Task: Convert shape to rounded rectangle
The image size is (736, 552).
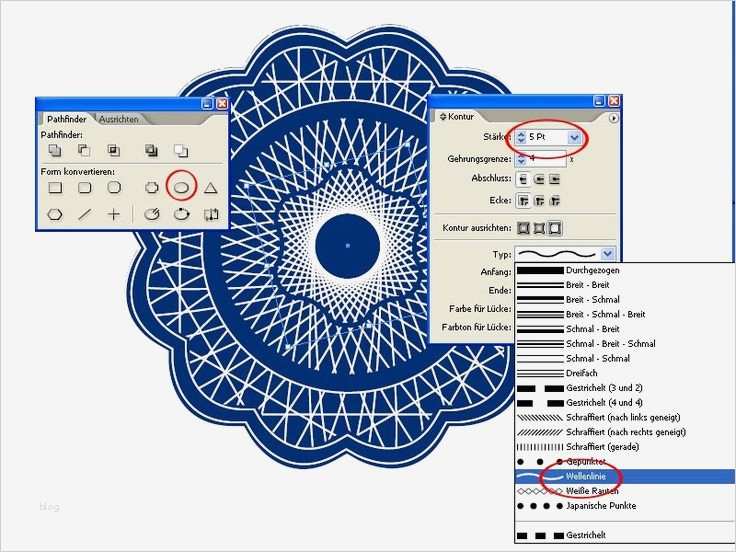Action: (x=84, y=188)
